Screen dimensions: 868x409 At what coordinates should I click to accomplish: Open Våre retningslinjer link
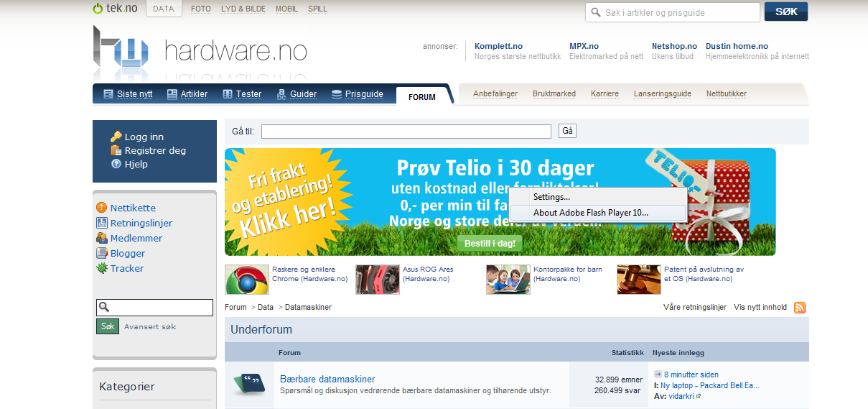click(695, 307)
